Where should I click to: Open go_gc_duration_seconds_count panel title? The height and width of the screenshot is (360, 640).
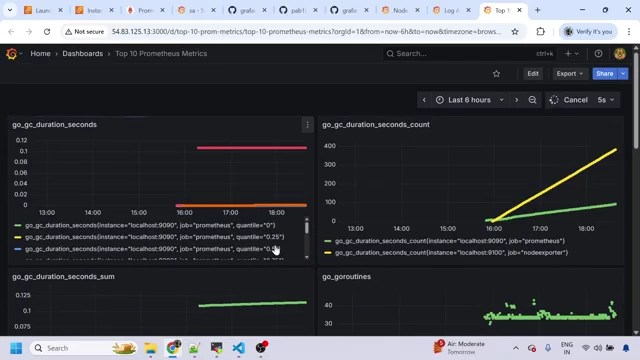click(x=376, y=125)
